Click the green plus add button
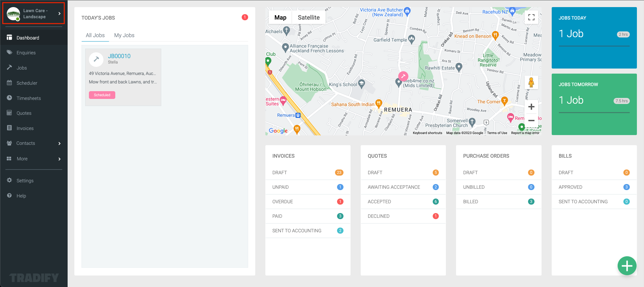The height and width of the screenshot is (287, 644). (627, 266)
